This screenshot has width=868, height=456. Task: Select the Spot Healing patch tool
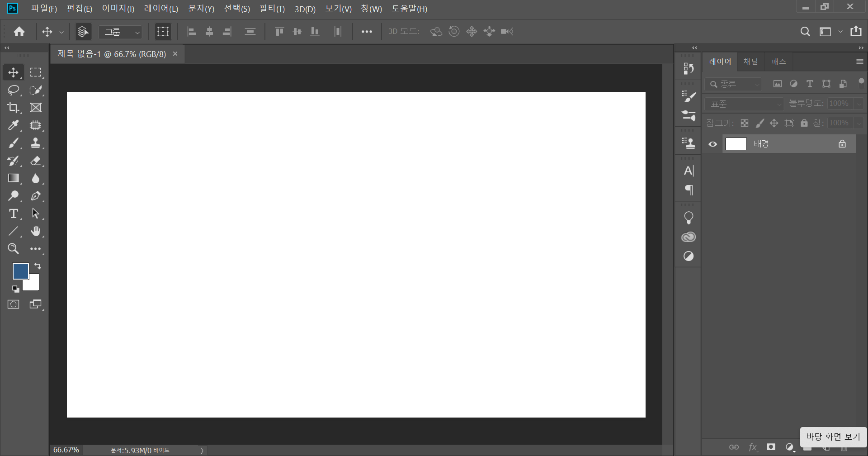coord(35,125)
